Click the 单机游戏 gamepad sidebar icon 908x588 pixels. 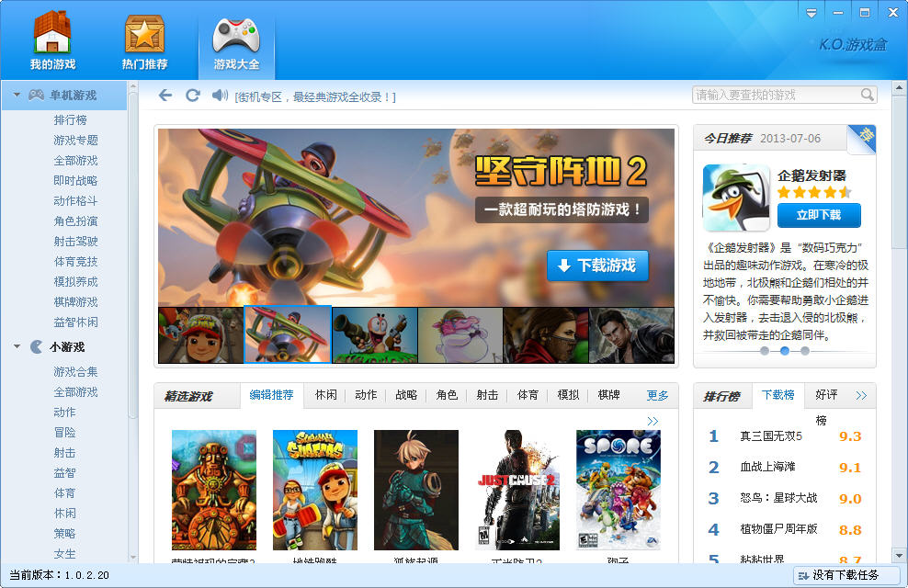[x=36, y=95]
